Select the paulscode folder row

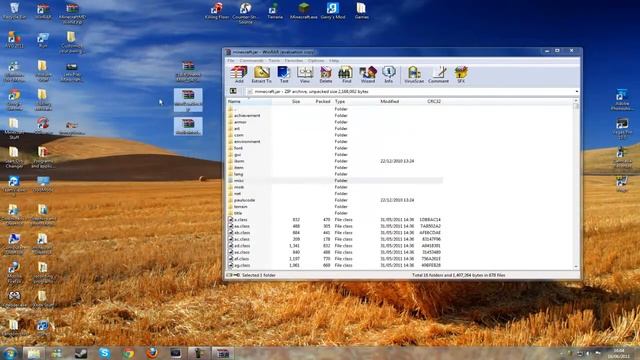(x=335, y=200)
